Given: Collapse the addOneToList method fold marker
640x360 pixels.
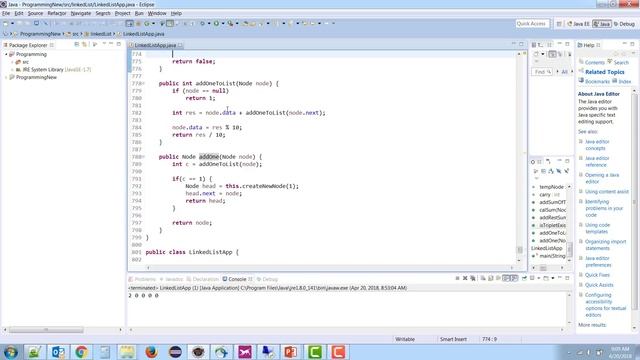Looking at the screenshot, I should 143,84.
